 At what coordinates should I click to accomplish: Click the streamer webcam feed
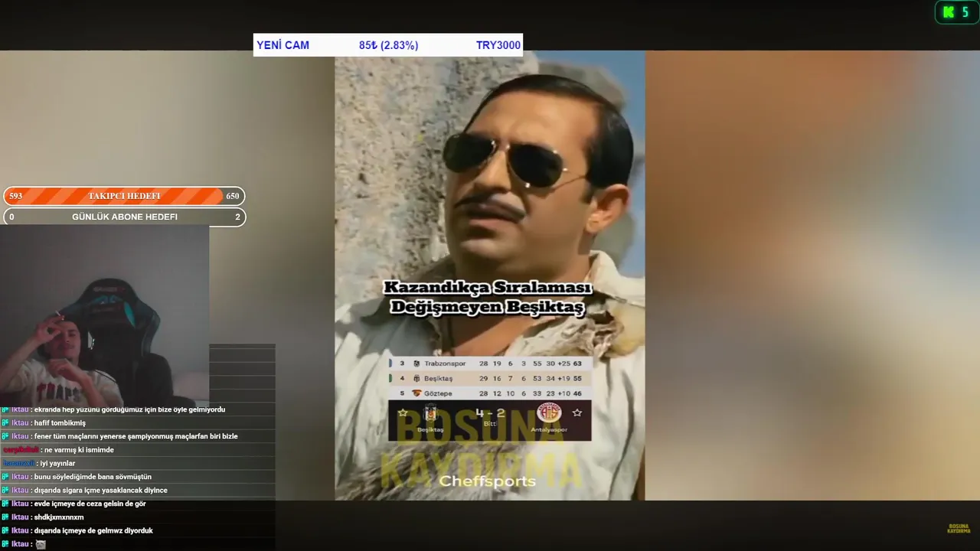tap(105, 315)
